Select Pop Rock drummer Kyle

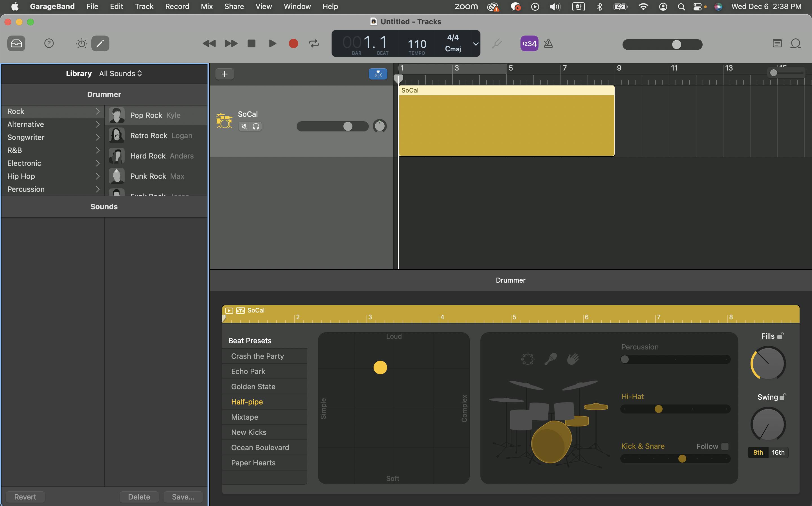[x=156, y=115]
